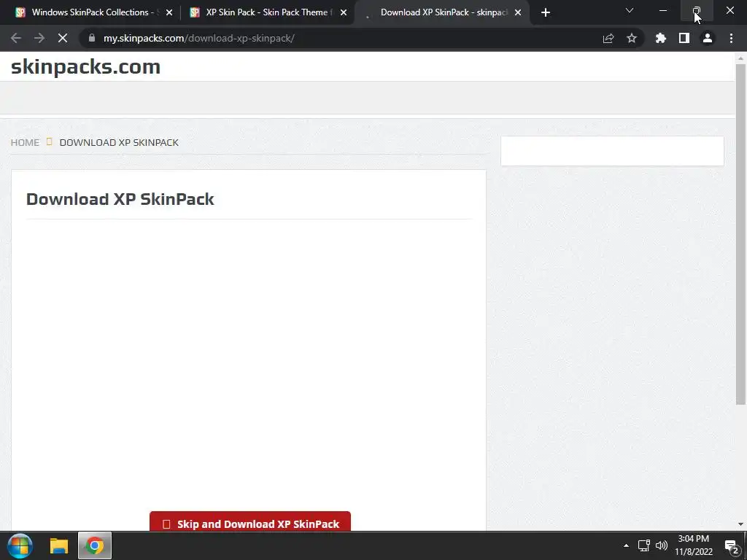
Task: Open a new tab
Action: click(x=546, y=12)
